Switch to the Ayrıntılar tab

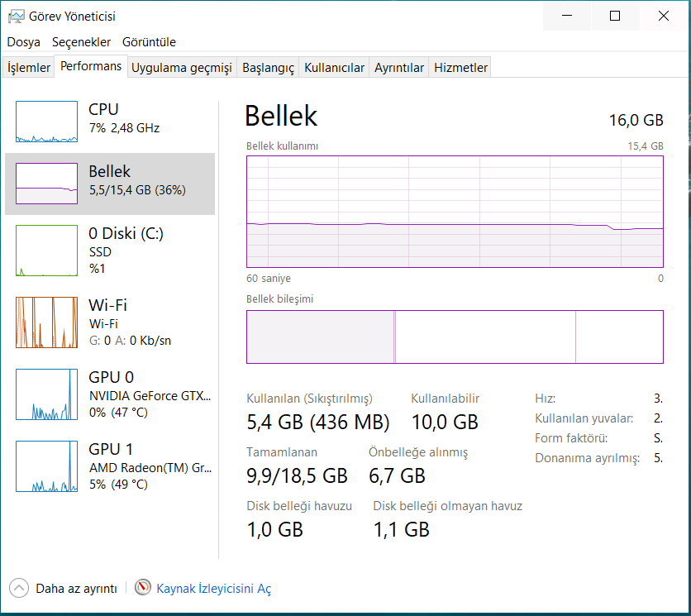tap(399, 68)
